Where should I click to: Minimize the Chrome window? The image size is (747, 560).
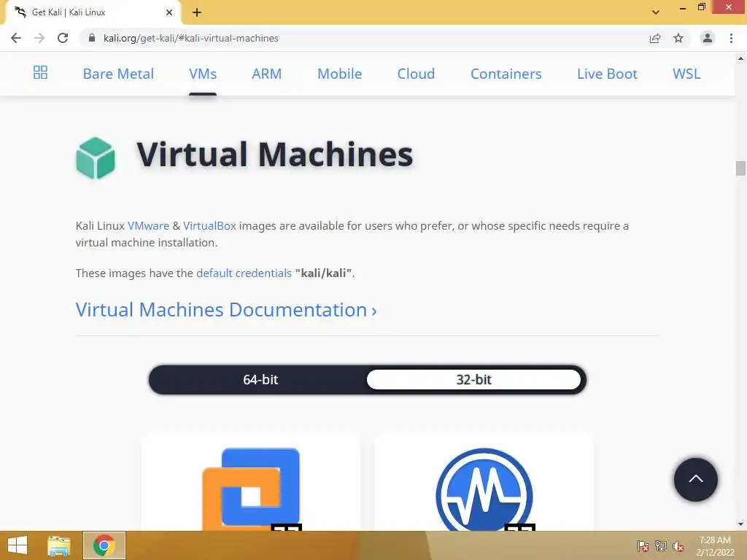[x=683, y=7]
